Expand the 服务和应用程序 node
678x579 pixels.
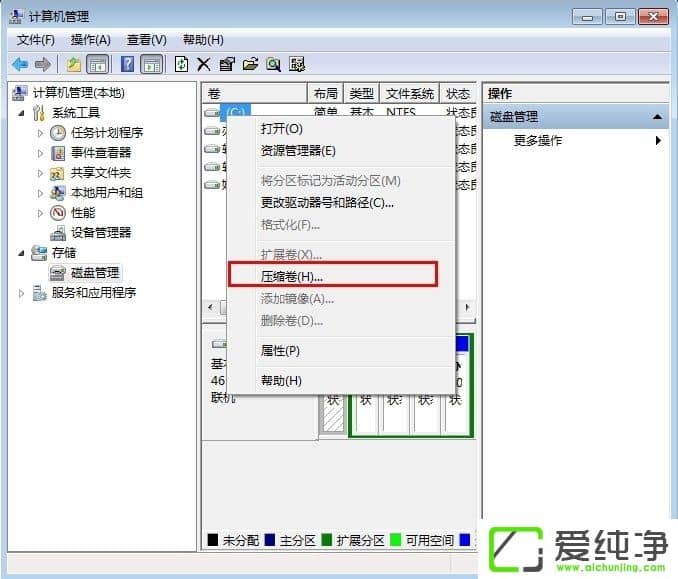coord(22,292)
